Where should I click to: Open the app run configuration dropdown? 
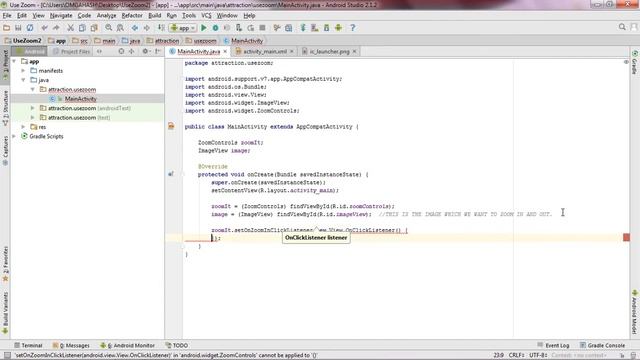pyautogui.click(x=183, y=28)
